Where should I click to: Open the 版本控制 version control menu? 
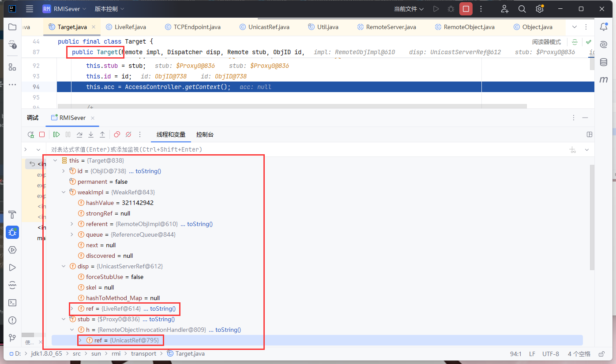109,9
